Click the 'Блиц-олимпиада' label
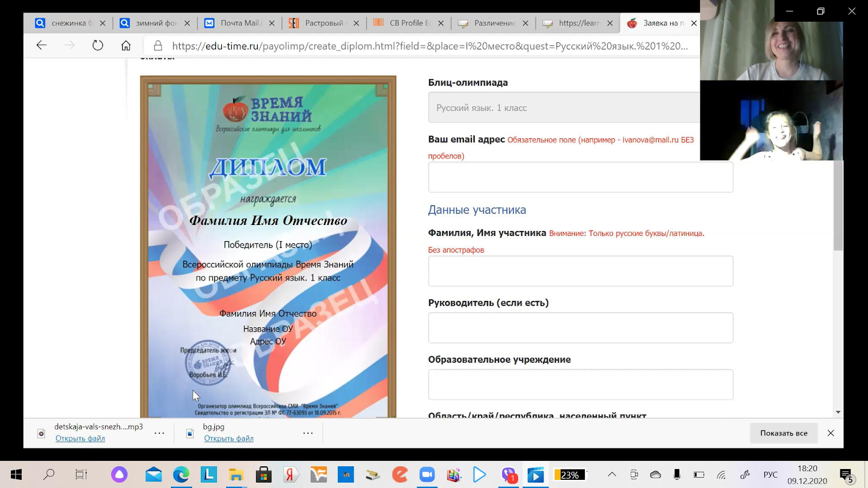The width and height of the screenshot is (868, 488). [468, 82]
